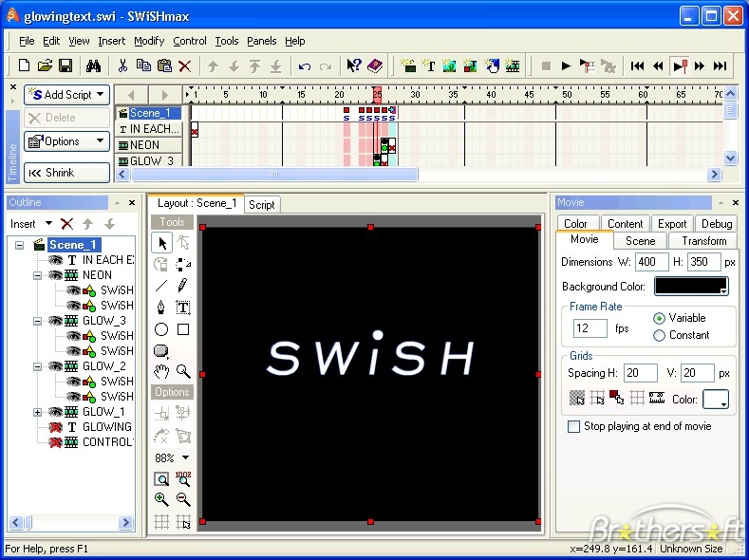Click the Copy icon in toolbar
This screenshot has height=560, width=749.
pyautogui.click(x=143, y=65)
